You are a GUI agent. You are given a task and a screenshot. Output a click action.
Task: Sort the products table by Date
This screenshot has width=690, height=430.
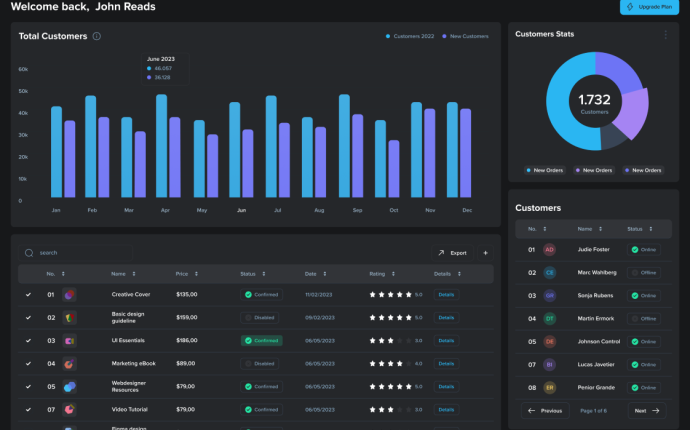pyautogui.click(x=325, y=274)
